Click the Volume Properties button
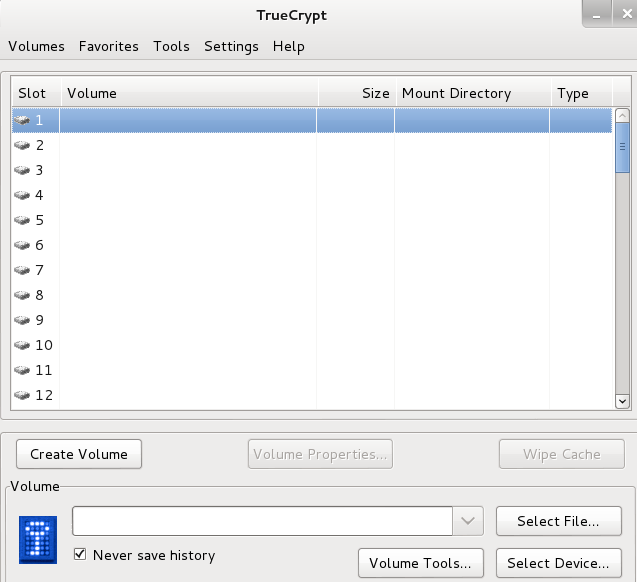Image resolution: width=637 pixels, height=582 pixels. (x=320, y=454)
